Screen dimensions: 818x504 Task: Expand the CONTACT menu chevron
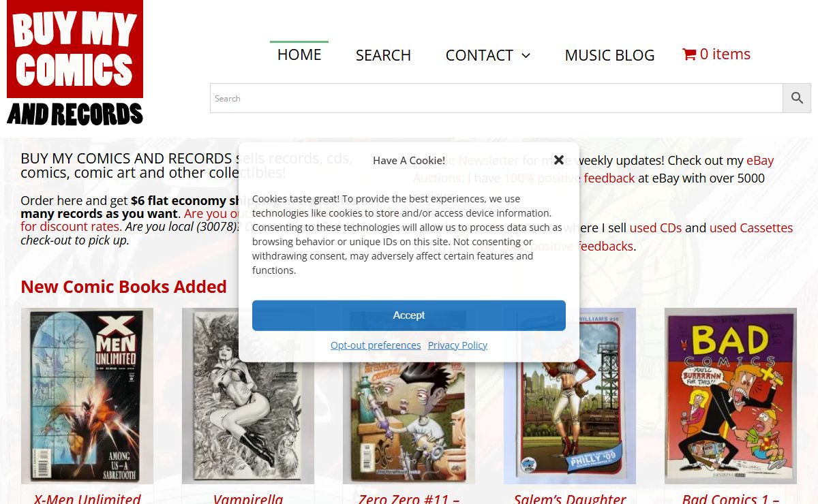pos(526,56)
